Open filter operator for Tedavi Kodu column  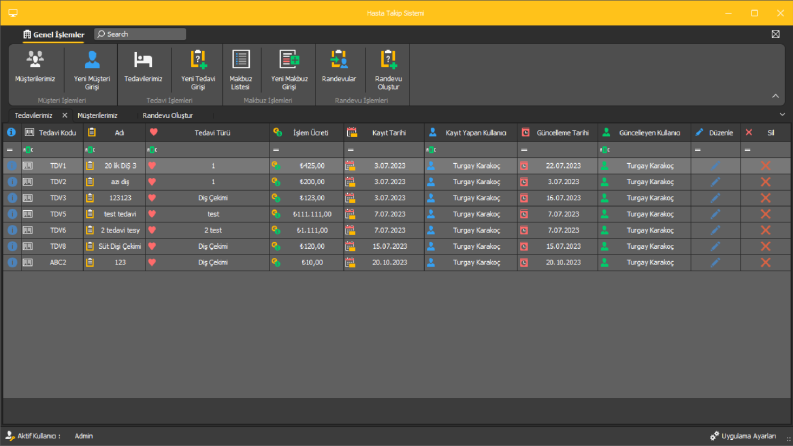[28, 150]
